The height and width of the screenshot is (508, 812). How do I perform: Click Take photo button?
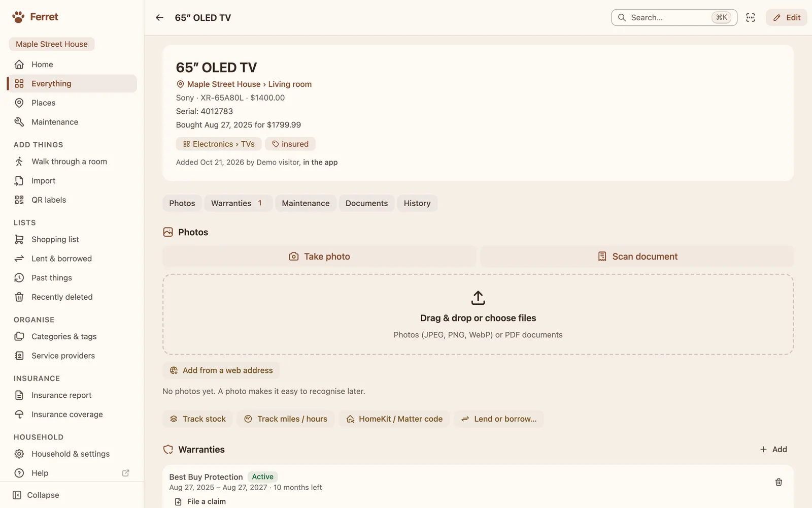point(319,257)
